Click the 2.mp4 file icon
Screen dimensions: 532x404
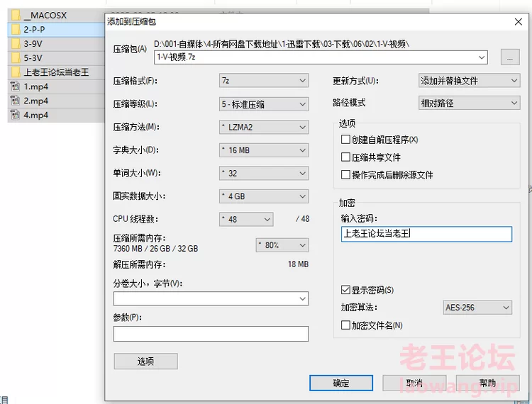[16, 101]
